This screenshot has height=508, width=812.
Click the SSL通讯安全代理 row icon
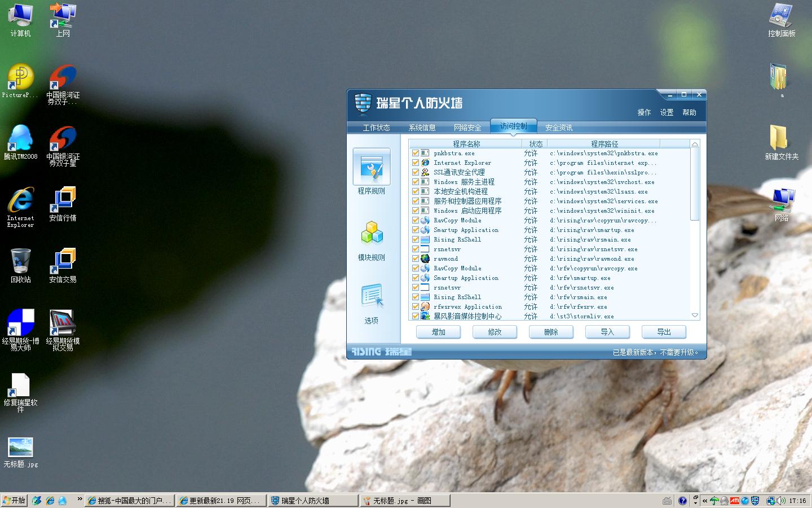point(425,172)
